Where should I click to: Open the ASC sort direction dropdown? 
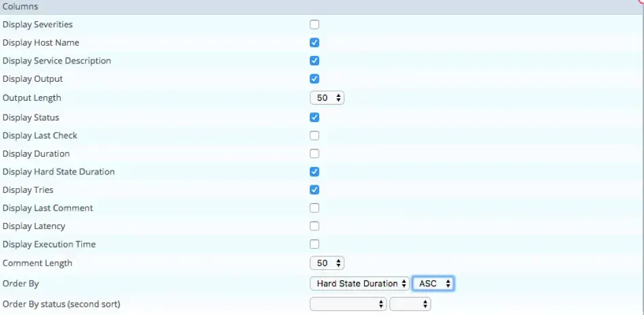433,284
